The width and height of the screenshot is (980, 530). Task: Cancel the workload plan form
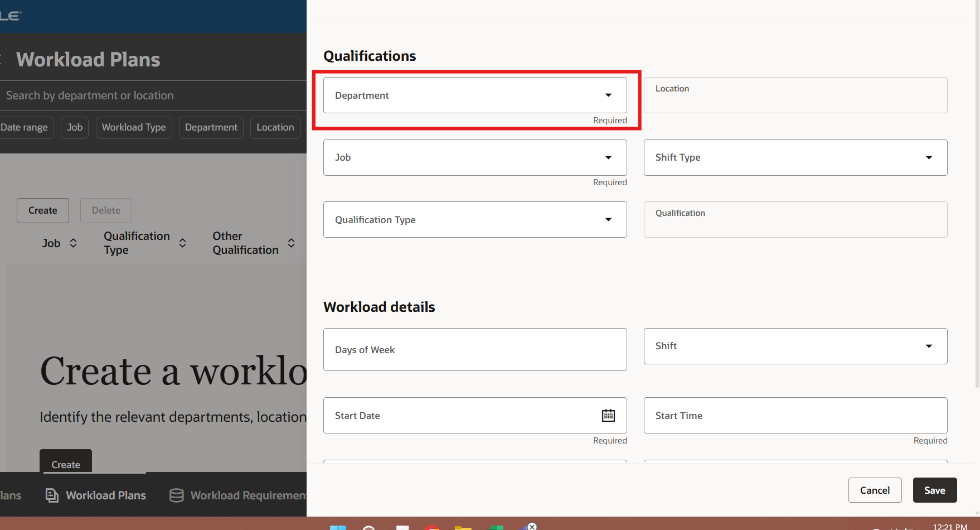(x=875, y=490)
